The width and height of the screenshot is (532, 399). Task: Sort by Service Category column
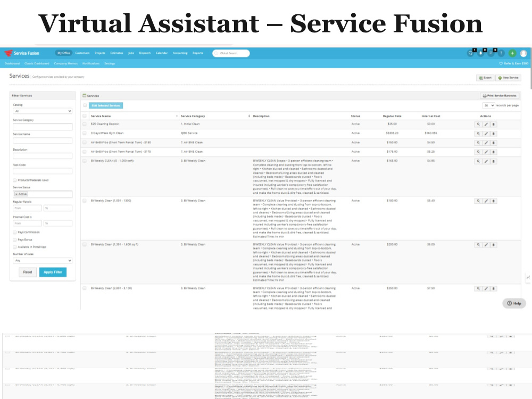(215, 116)
